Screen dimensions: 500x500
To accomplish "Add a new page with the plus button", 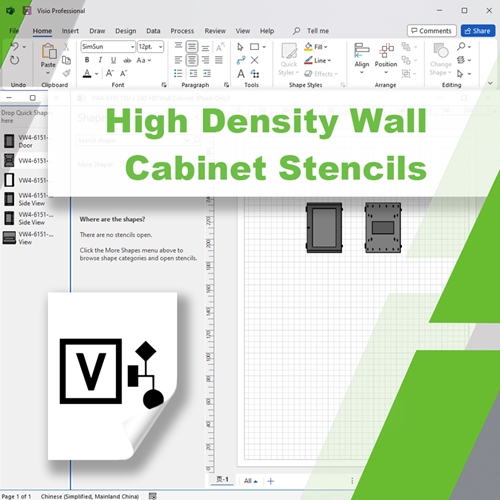I will tap(271, 481).
